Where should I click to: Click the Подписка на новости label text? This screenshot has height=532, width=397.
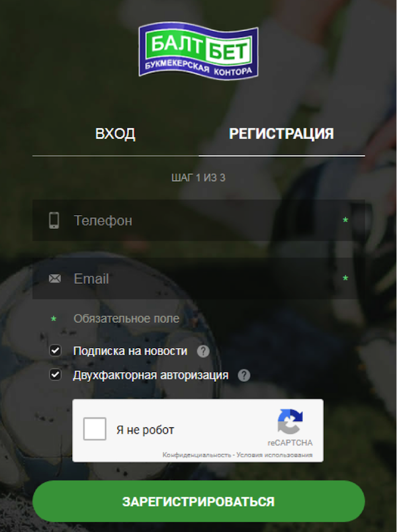130,351
